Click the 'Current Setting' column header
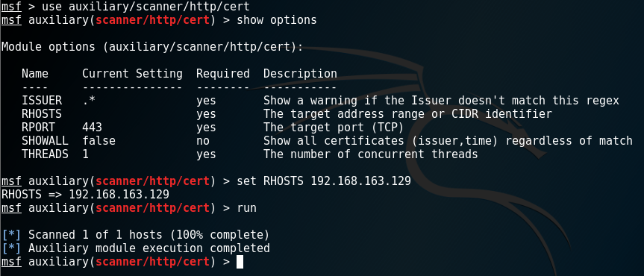Viewport: 644px width, 276px height. tap(132, 74)
